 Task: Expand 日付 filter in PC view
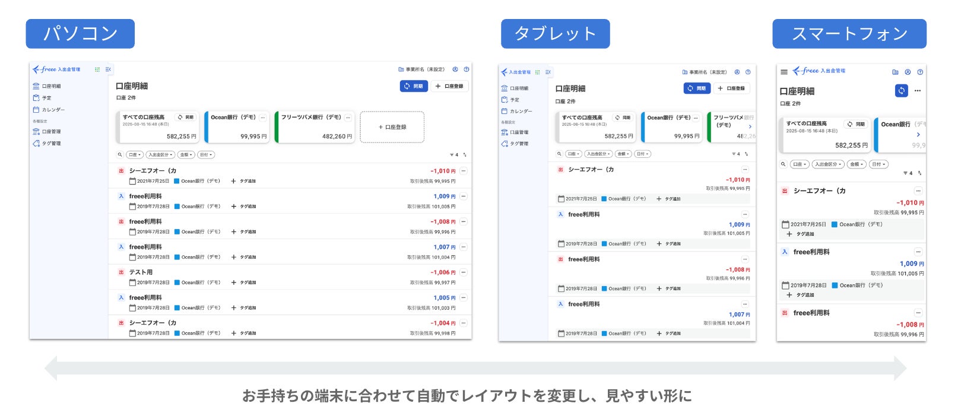coord(206,155)
